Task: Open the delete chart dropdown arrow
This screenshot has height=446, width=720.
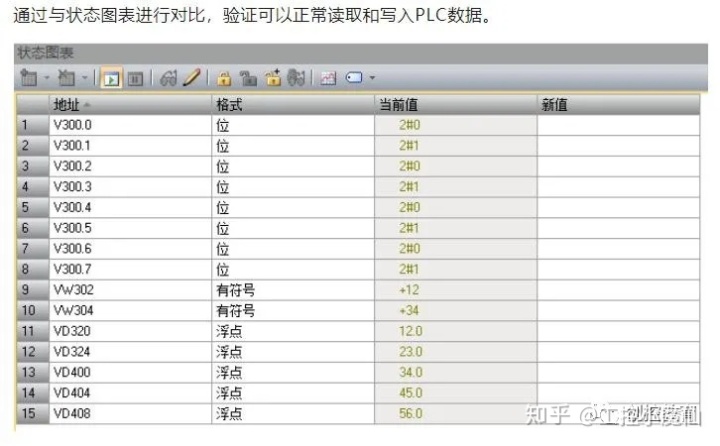Action: click(x=84, y=78)
